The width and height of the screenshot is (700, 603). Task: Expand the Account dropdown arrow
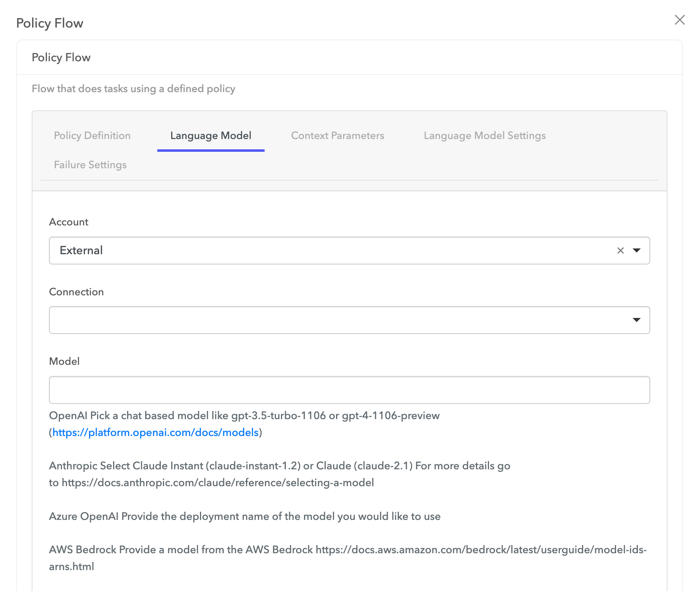(637, 250)
